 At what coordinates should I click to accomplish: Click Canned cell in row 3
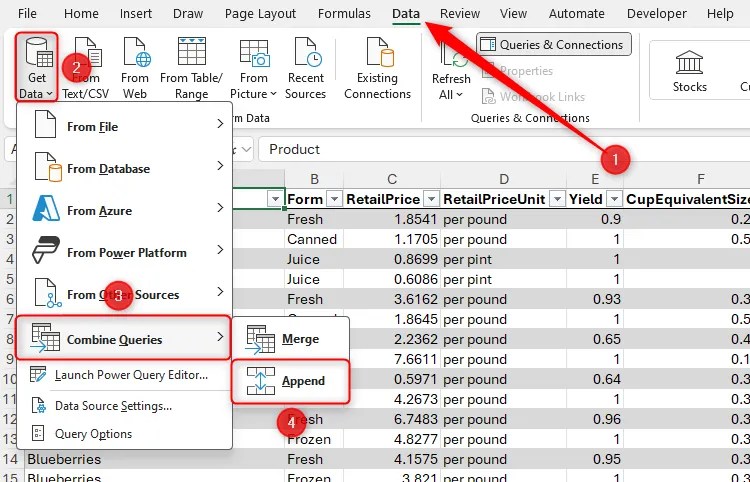tap(314, 239)
